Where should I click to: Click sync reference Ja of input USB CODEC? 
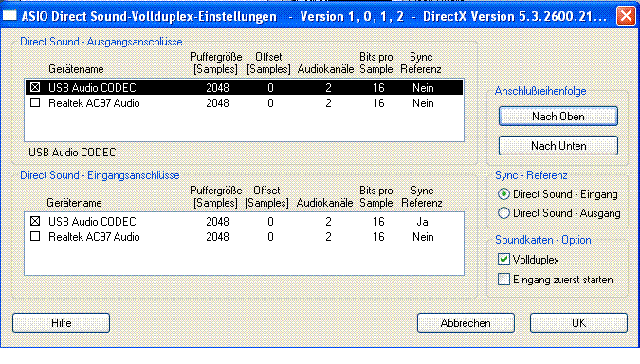423,222
